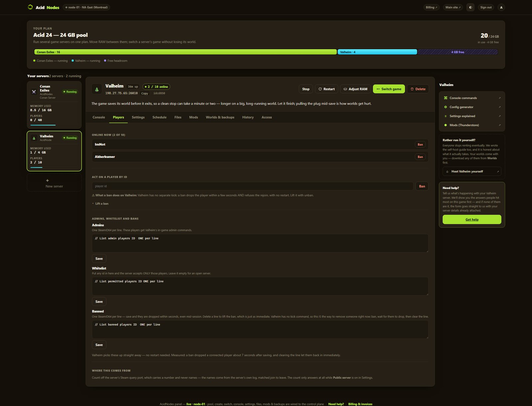This screenshot has width=532, height=406.
Task: Click the Conan Exiles crossed-swords server icon
Action: [34, 92]
